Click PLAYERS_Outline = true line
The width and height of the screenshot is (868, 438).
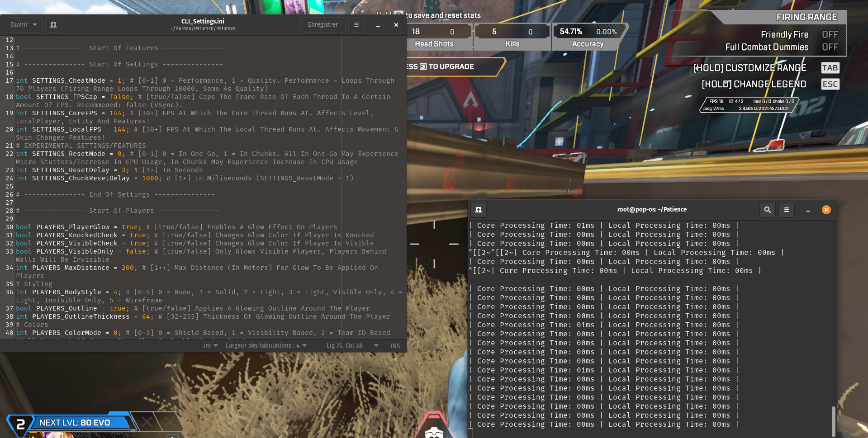point(193,308)
